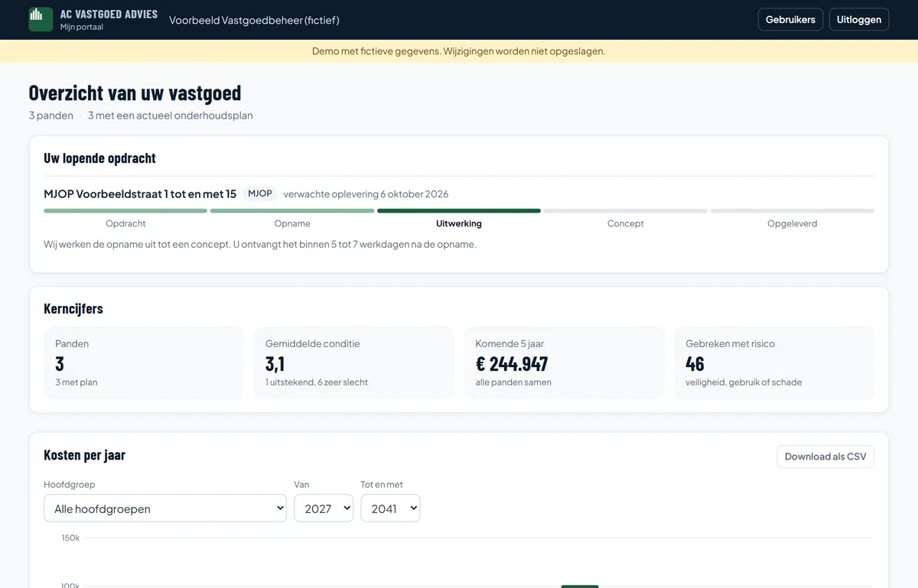This screenshot has width=918, height=588.
Task: Click the '3 panden' subtitle text
Action: [x=51, y=115]
